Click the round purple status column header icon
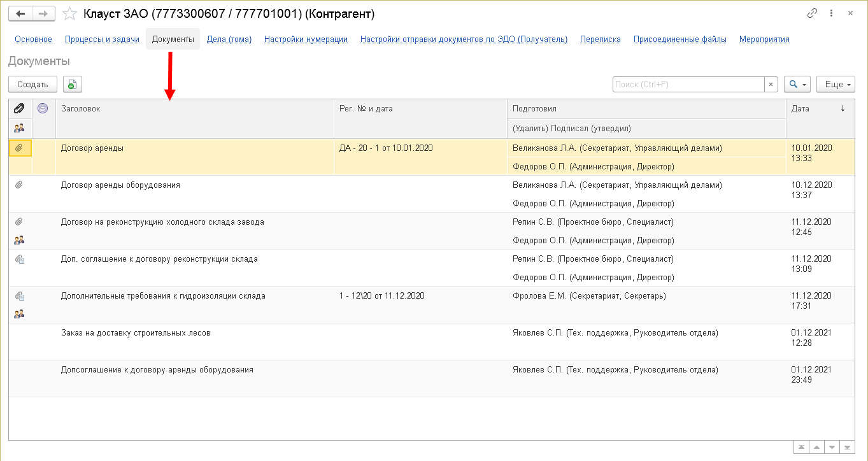 point(43,108)
